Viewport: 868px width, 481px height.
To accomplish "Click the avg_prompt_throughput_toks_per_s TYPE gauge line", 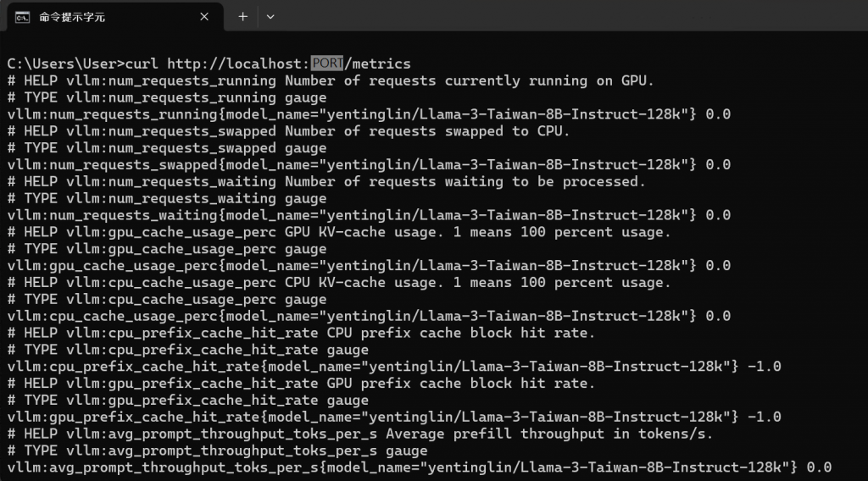I will (217, 451).
